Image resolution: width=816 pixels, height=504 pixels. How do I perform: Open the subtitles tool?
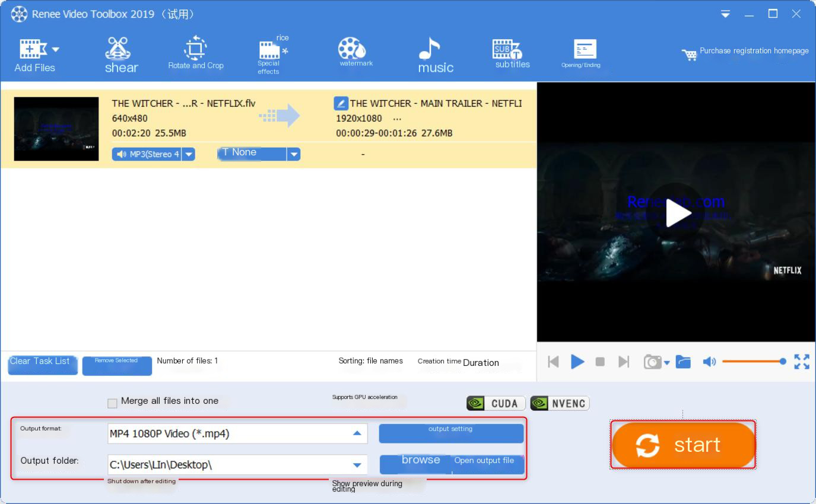(x=512, y=55)
